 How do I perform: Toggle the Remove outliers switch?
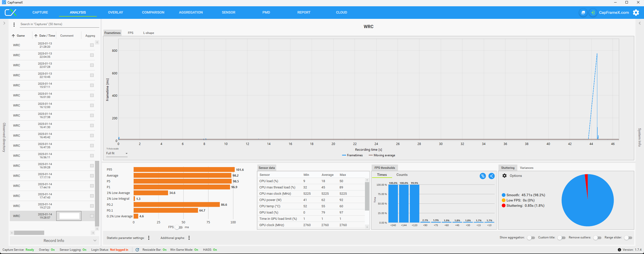[x=597, y=238]
